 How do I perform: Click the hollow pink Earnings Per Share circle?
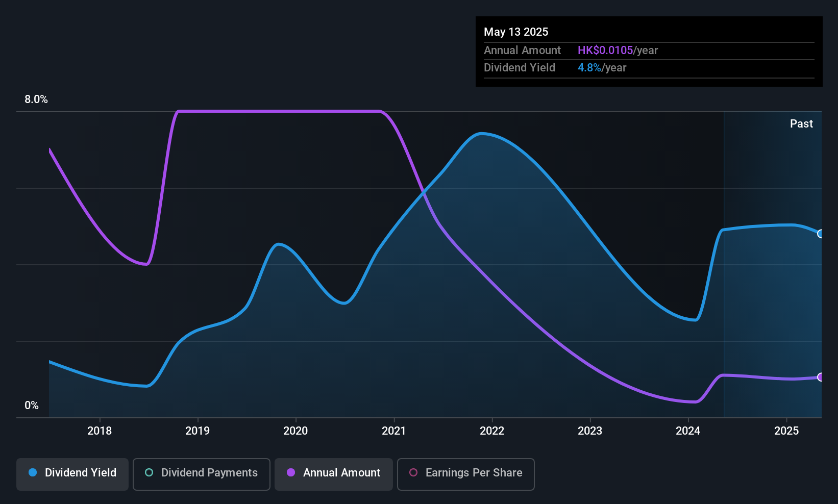[x=413, y=473]
